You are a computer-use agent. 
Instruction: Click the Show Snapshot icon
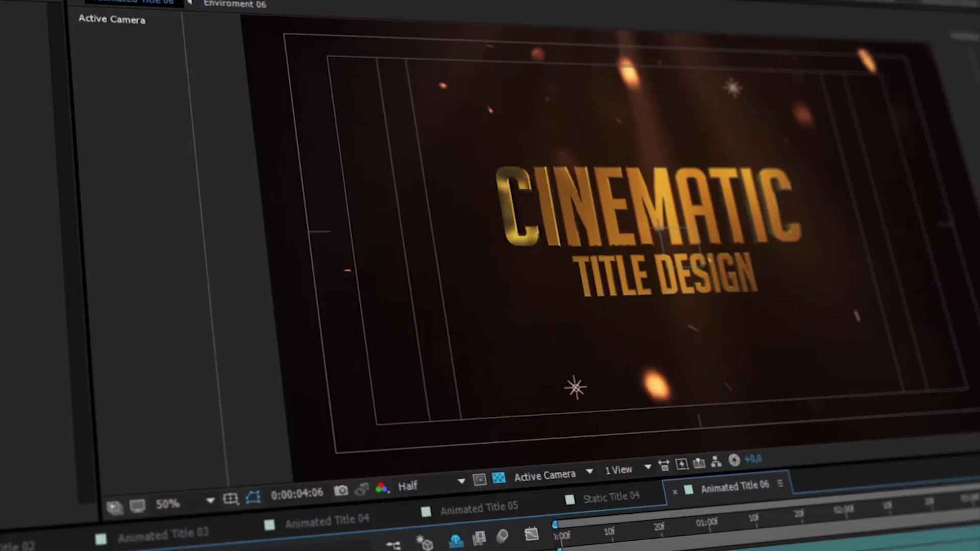pos(362,489)
